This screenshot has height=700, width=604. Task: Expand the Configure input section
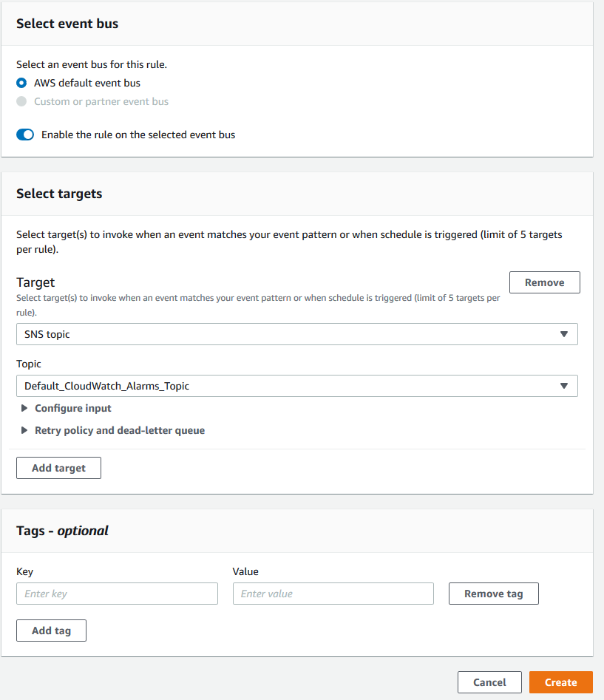[72, 408]
